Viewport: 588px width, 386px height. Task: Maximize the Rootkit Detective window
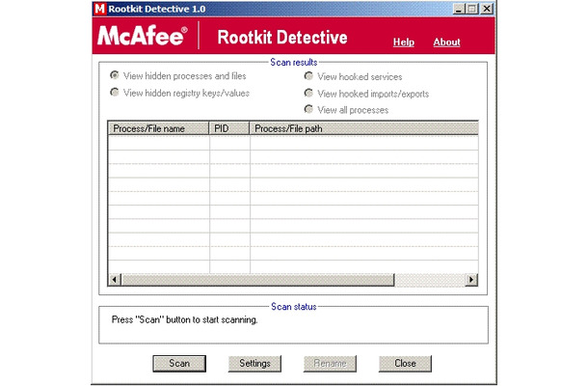pos(471,9)
